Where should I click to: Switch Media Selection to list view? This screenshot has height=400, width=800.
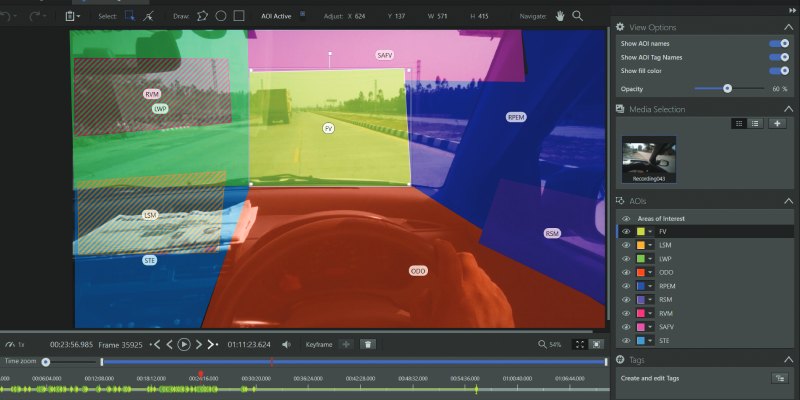755,123
